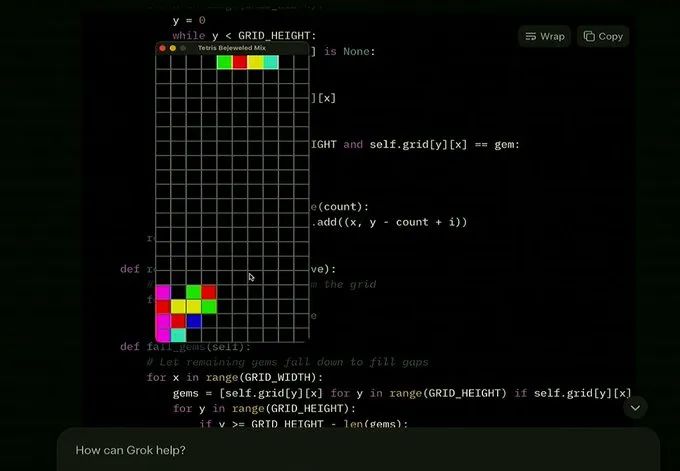
Task: Copy the code with the Copy button
Action: (x=603, y=36)
